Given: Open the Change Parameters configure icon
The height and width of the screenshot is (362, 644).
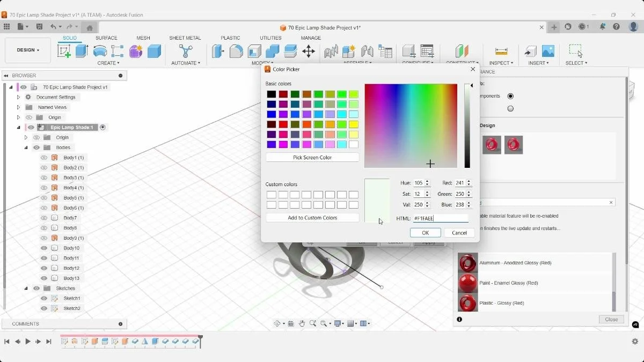Looking at the screenshot, I should tap(427, 51).
